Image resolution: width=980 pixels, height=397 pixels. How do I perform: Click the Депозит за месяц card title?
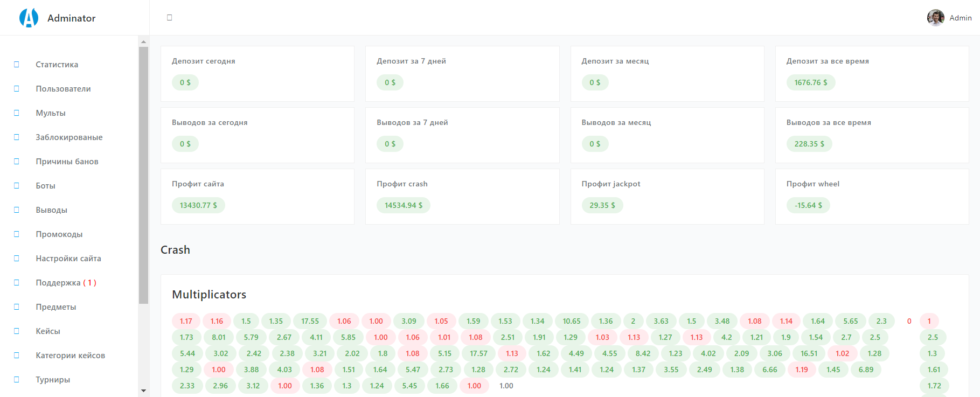pyautogui.click(x=615, y=61)
